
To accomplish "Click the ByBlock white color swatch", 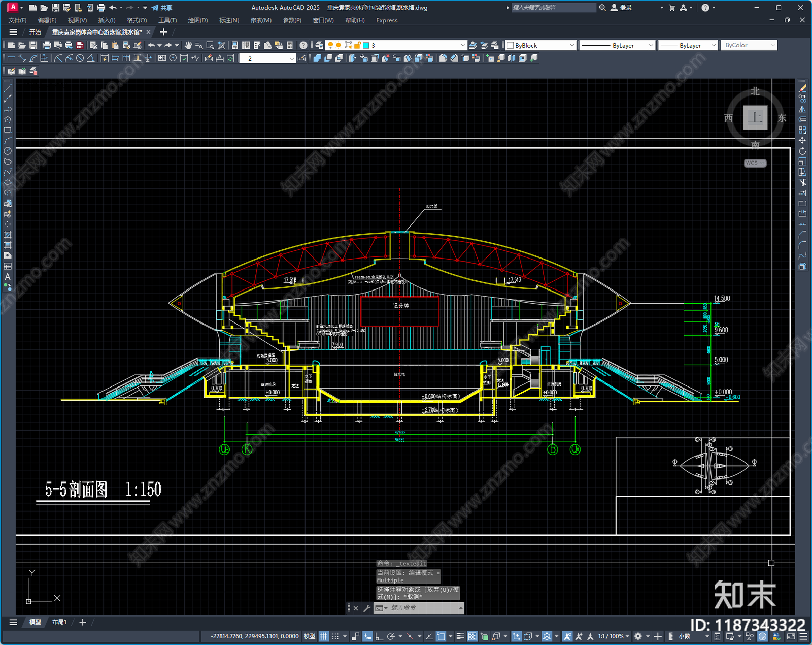I will 511,45.
